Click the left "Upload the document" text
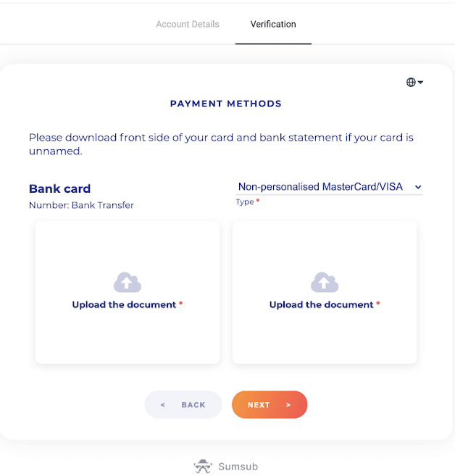This screenshot has width=455, height=476. tap(124, 305)
